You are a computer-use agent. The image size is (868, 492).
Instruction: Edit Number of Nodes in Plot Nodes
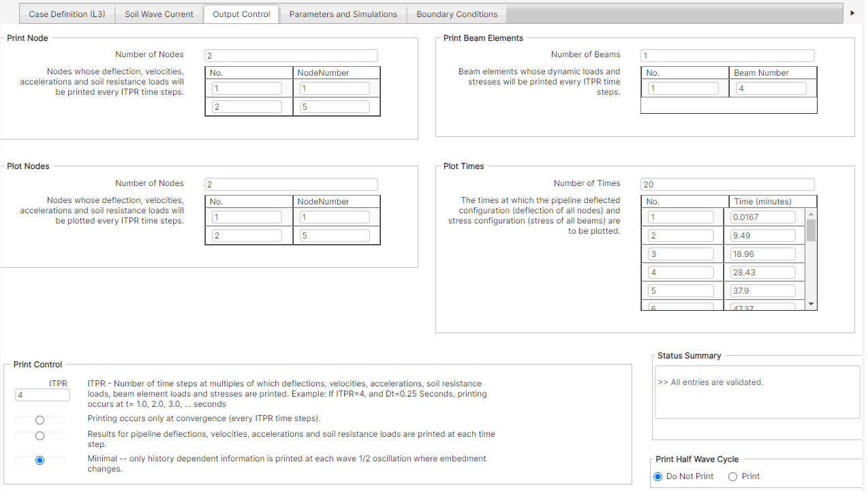click(x=291, y=183)
